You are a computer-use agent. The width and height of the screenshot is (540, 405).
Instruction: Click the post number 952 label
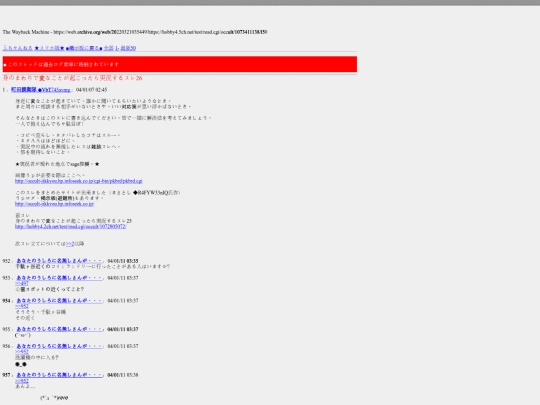7,261
